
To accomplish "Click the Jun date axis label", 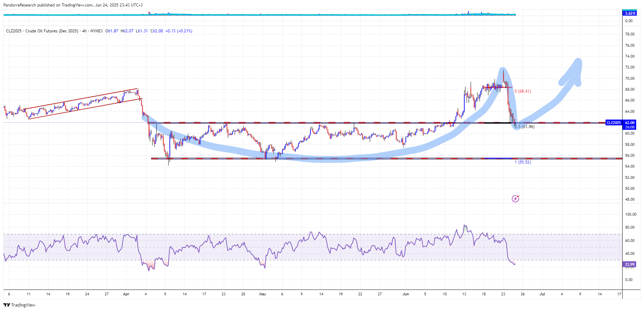I will (x=406, y=294).
